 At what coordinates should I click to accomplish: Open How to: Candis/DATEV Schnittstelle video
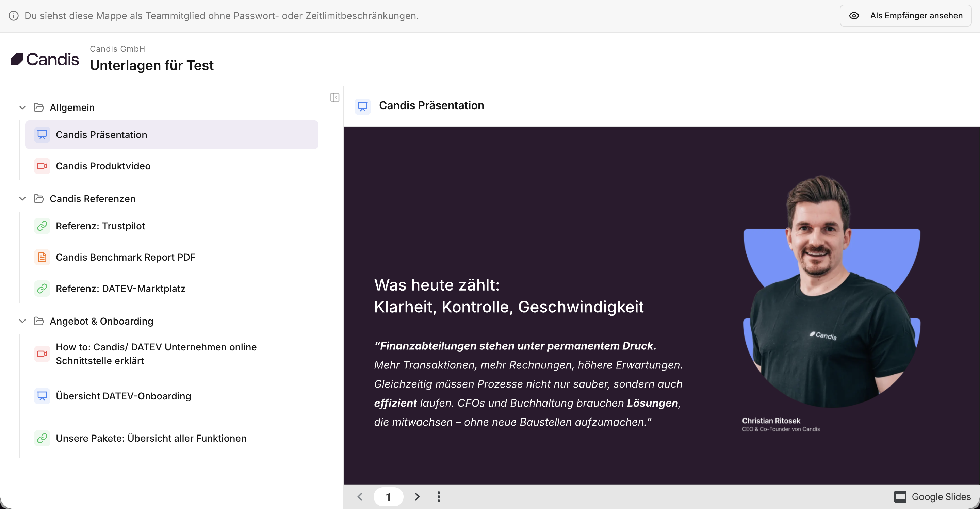[156, 354]
